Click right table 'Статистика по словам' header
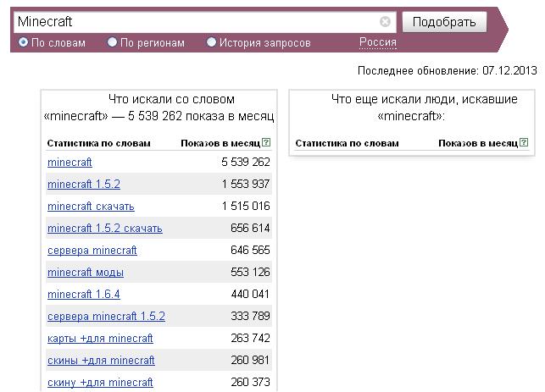Viewport: 545px width, 392px height. (x=347, y=143)
